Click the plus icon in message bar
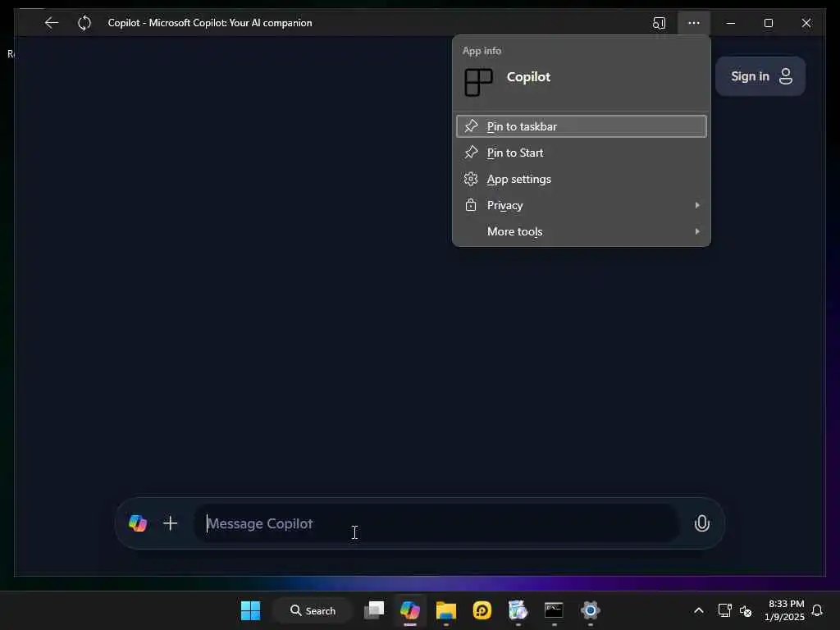The image size is (840, 630). 171,523
